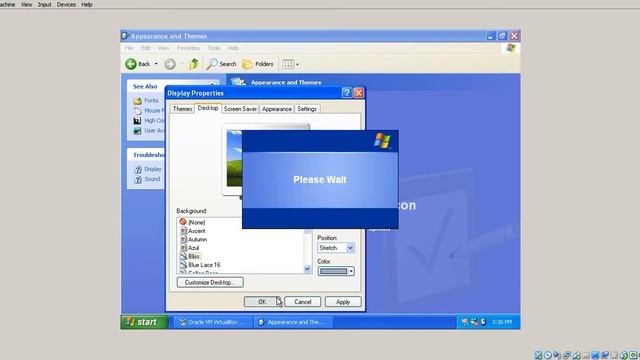Click the Mouse Pointers icon in See Also
This screenshot has height=360, width=640.
tap(138, 111)
